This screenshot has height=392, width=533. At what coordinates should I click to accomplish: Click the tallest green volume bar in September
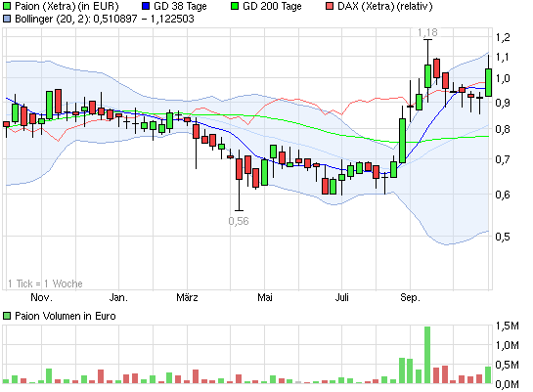(x=427, y=355)
